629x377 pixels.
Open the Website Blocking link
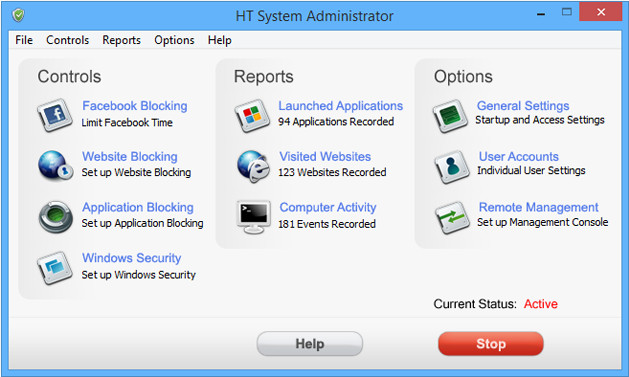(130, 156)
